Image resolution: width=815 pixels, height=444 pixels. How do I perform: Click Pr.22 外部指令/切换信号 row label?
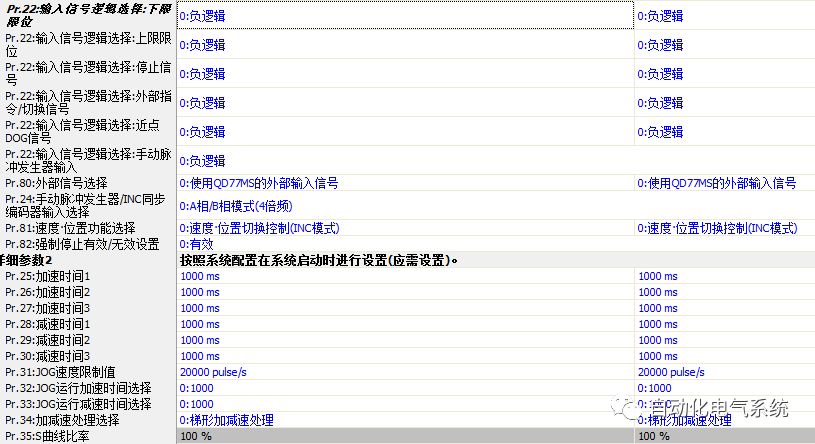pos(88,102)
